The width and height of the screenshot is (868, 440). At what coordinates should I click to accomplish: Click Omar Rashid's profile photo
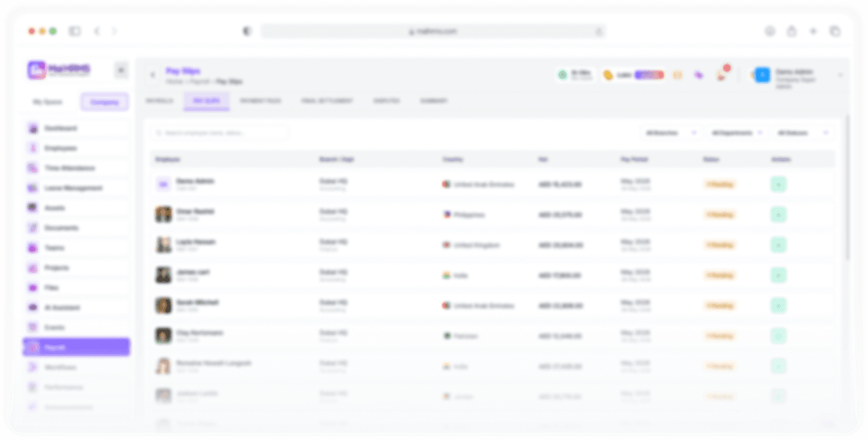(163, 214)
